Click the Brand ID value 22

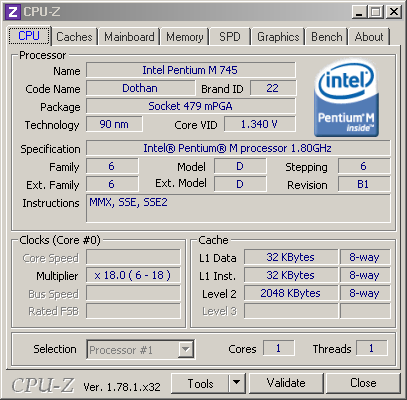pyautogui.click(x=273, y=88)
